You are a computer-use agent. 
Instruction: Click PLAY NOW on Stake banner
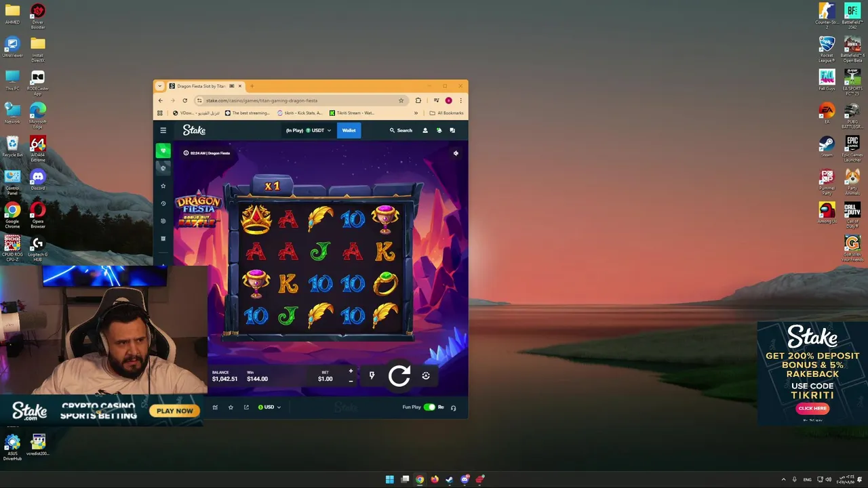[x=175, y=411]
